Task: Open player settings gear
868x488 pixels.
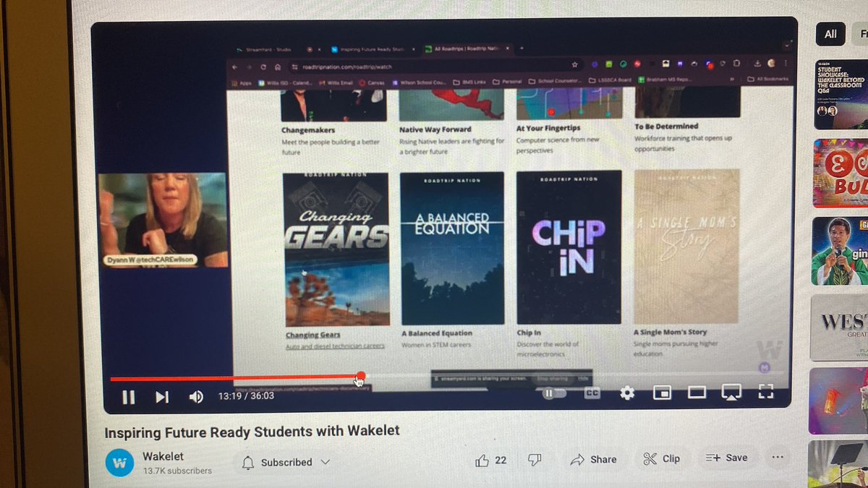Action: point(627,393)
